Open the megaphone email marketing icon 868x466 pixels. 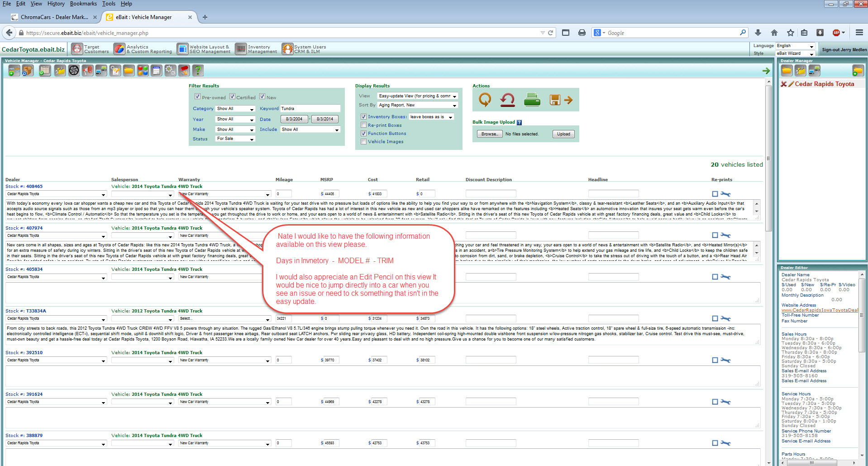87,71
